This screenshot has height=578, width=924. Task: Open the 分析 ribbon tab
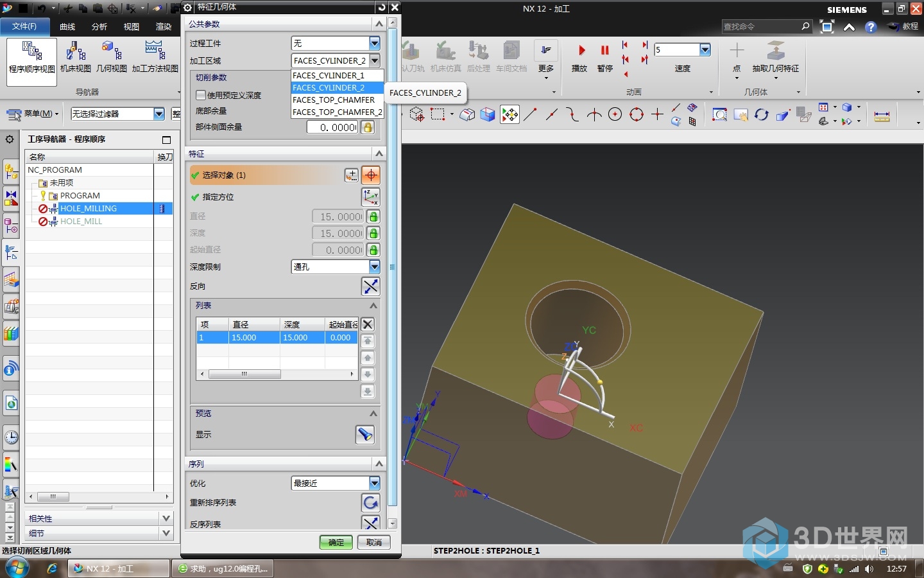(99, 26)
